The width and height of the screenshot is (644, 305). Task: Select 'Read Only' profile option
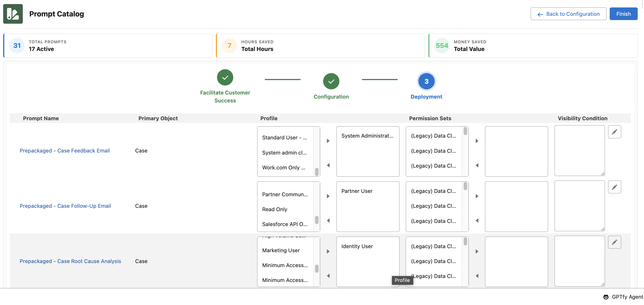point(275,209)
